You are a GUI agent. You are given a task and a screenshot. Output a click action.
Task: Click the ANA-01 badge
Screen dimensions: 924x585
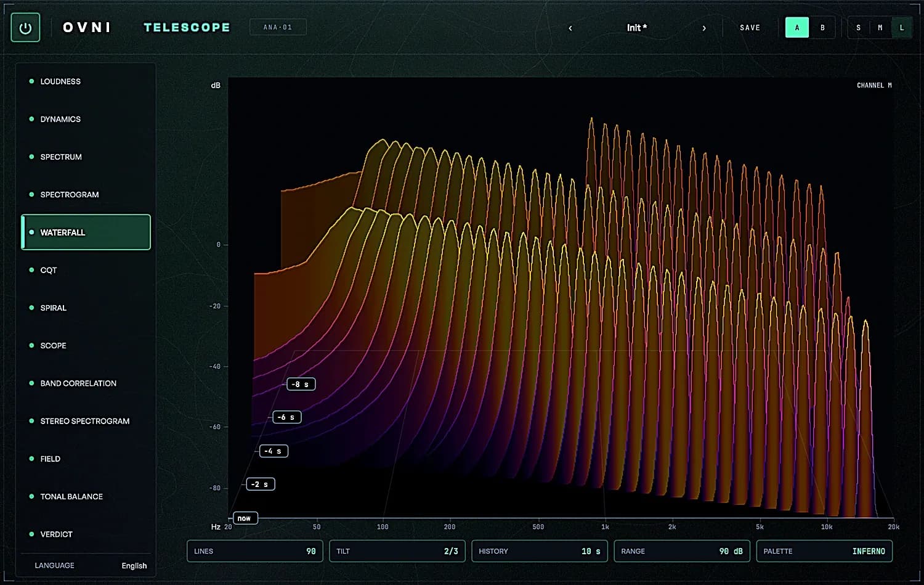coord(278,27)
